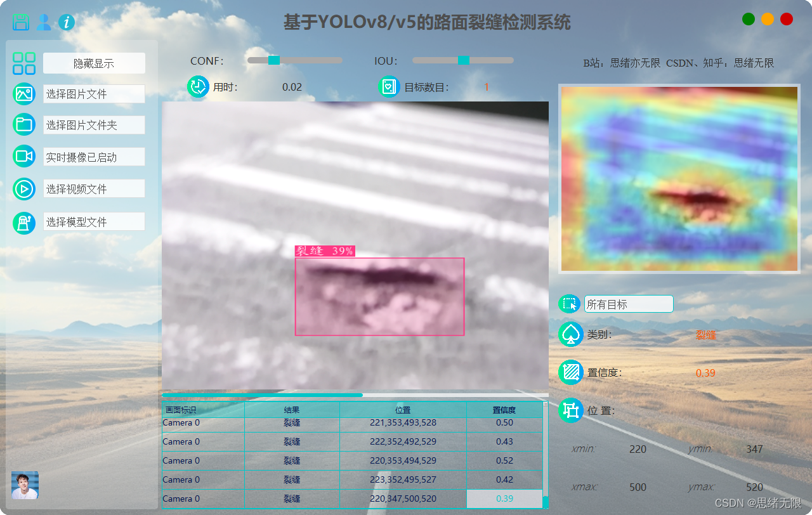Image resolution: width=812 pixels, height=515 pixels.
Task: Select the image file picker icon
Action: 23,93
